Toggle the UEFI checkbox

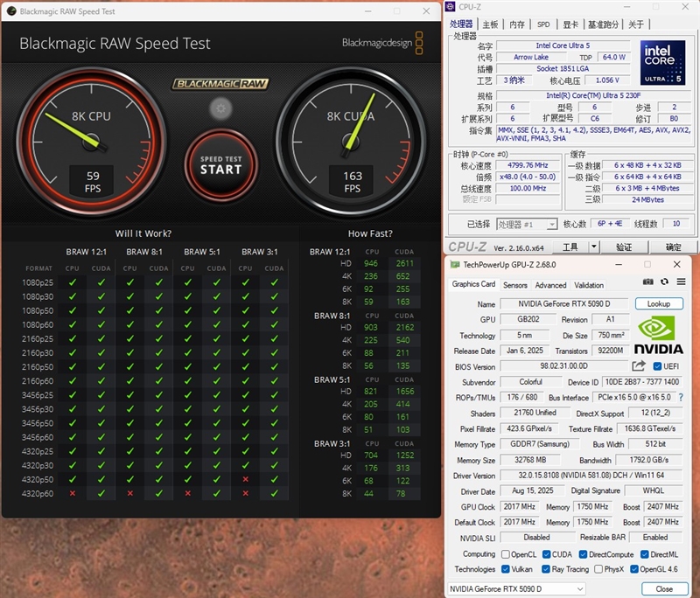point(658,366)
